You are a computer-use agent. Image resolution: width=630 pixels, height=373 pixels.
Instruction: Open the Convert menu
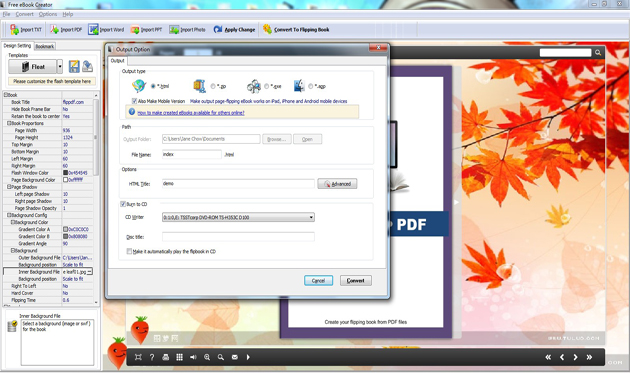pyautogui.click(x=25, y=14)
